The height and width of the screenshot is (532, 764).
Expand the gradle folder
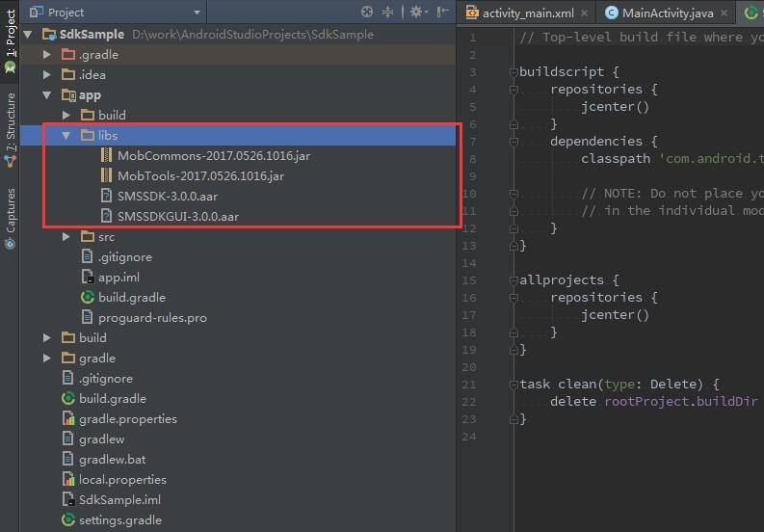[47, 359]
